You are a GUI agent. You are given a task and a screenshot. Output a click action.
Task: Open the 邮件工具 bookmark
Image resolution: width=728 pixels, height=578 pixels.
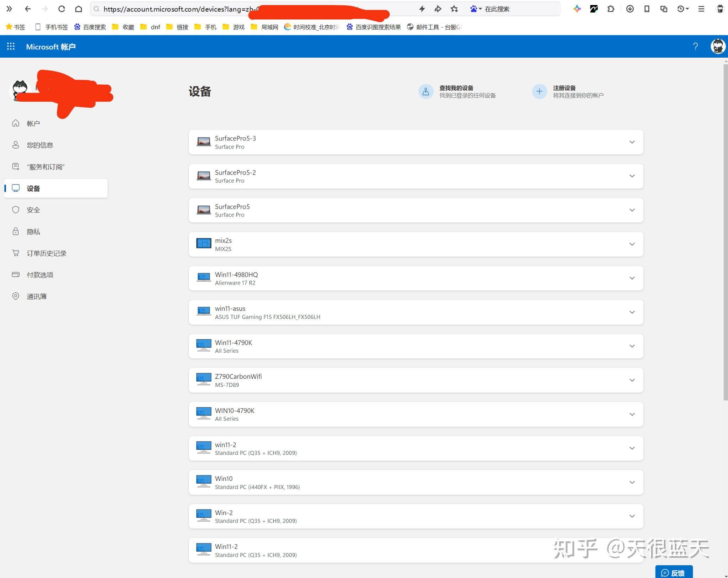(x=434, y=27)
